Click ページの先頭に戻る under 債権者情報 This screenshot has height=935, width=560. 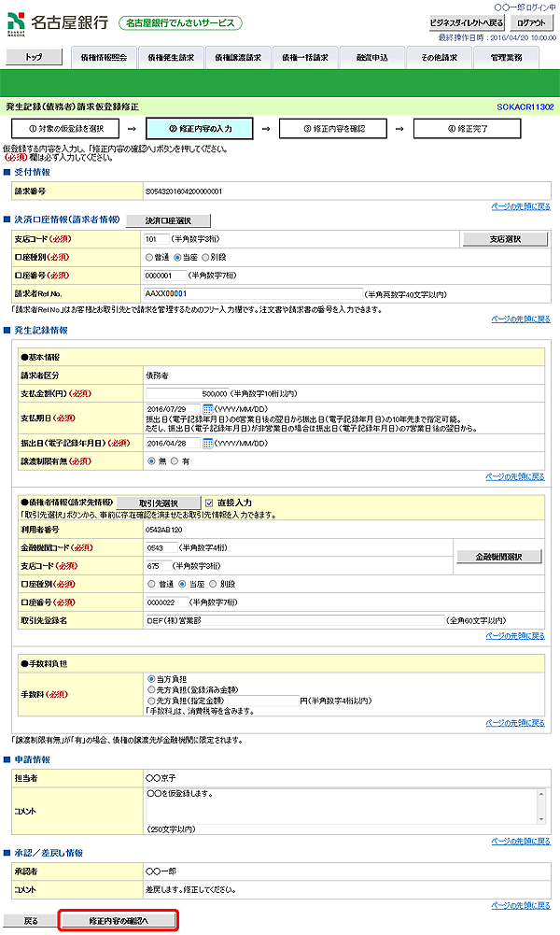point(515,636)
